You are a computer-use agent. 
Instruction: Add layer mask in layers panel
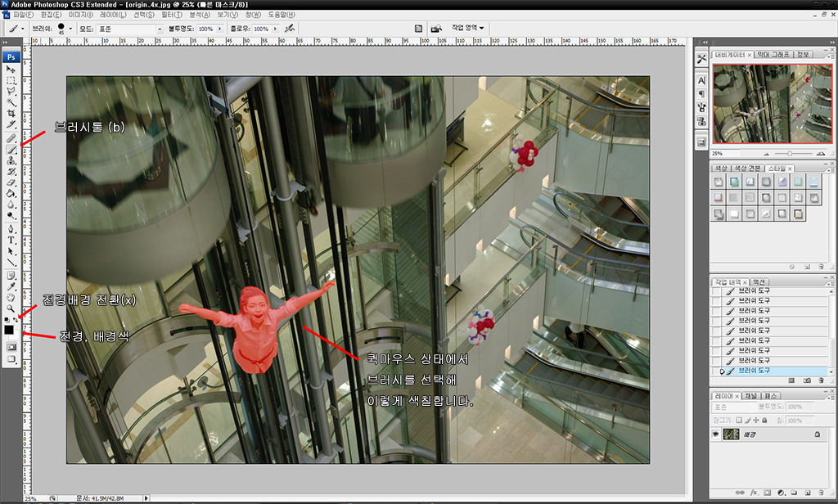[x=767, y=493]
